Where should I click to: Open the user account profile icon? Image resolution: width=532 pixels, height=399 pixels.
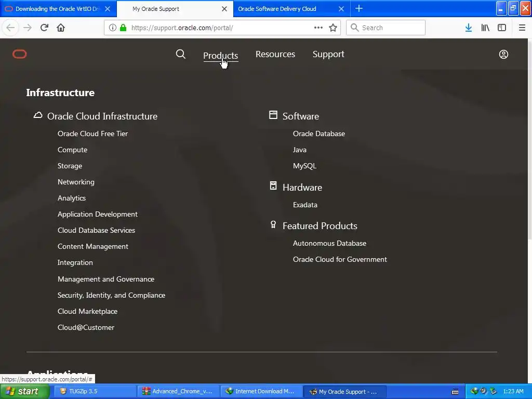click(x=503, y=54)
